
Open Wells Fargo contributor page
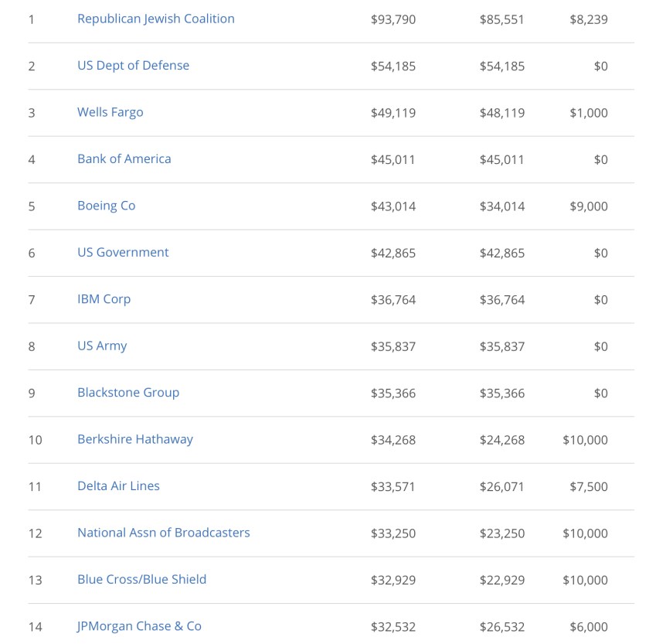pos(110,112)
